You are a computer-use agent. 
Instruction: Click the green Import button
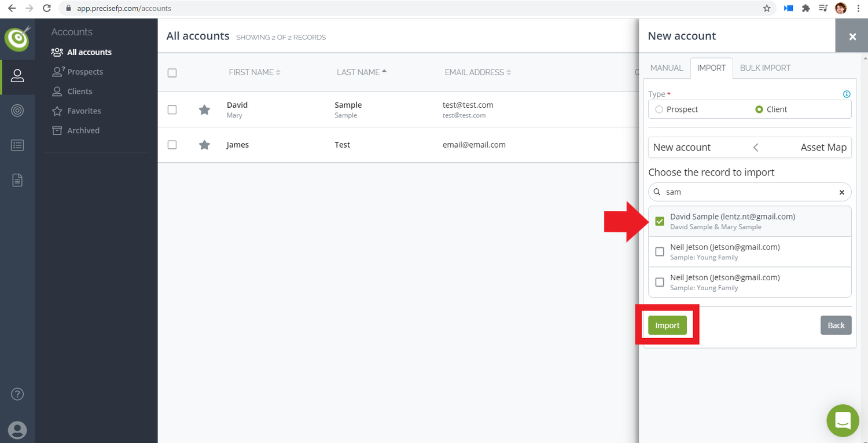[667, 325]
